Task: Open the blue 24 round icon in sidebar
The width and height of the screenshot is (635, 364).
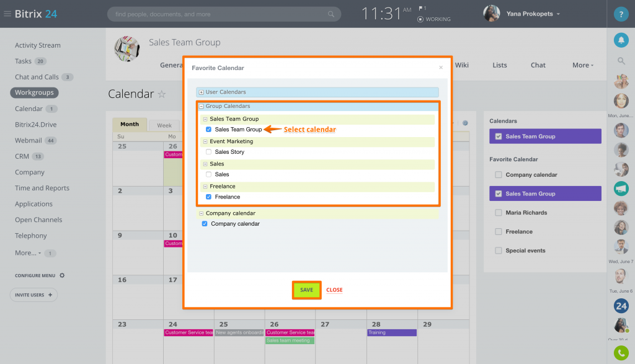Action: (621, 306)
